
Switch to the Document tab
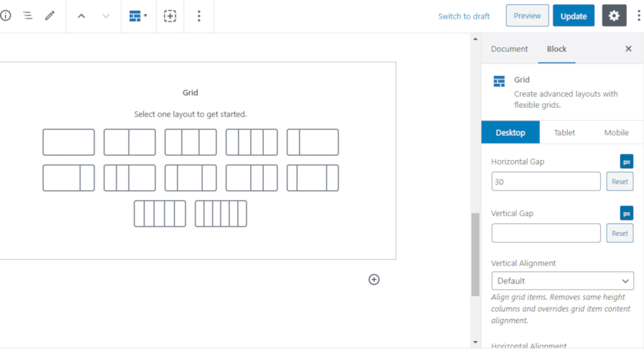pyautogui.click(x=509, y=49)
